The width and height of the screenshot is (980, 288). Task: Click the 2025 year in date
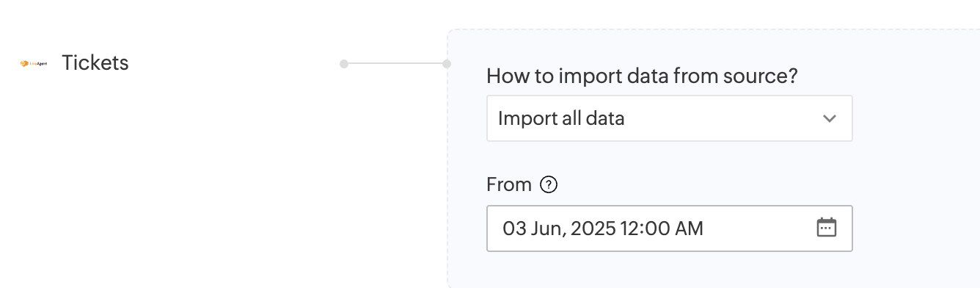pyautogui.click(x=593, y=228)
